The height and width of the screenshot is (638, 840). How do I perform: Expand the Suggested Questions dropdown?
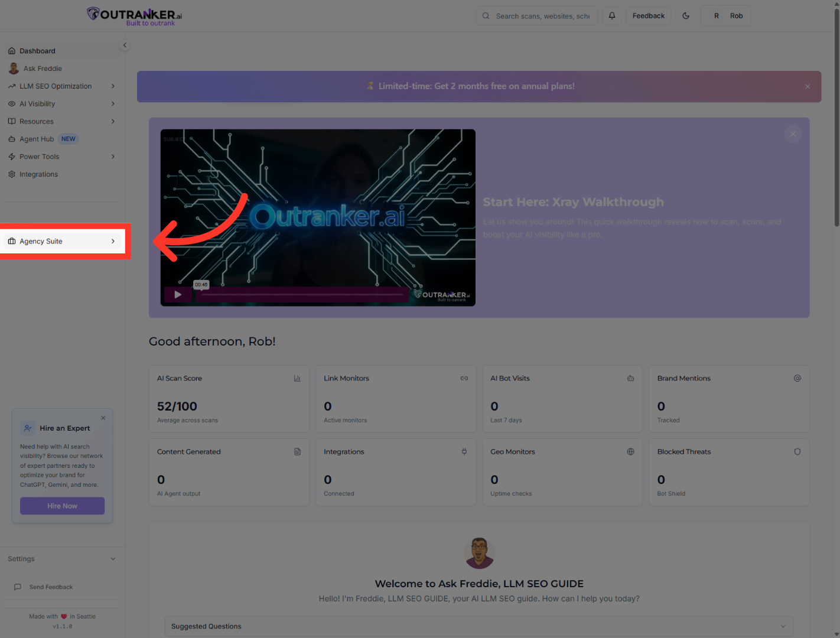pos(479,626)
